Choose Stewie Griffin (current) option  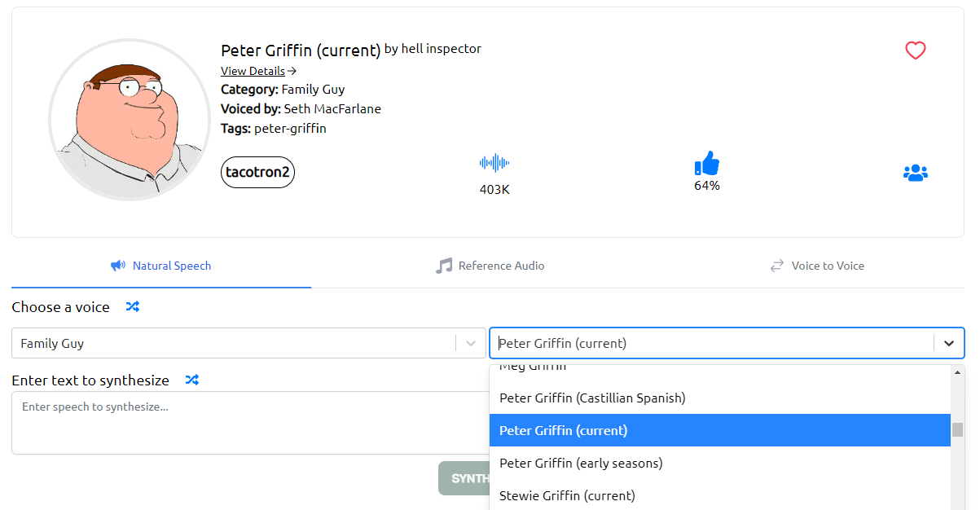click(720, 495)
